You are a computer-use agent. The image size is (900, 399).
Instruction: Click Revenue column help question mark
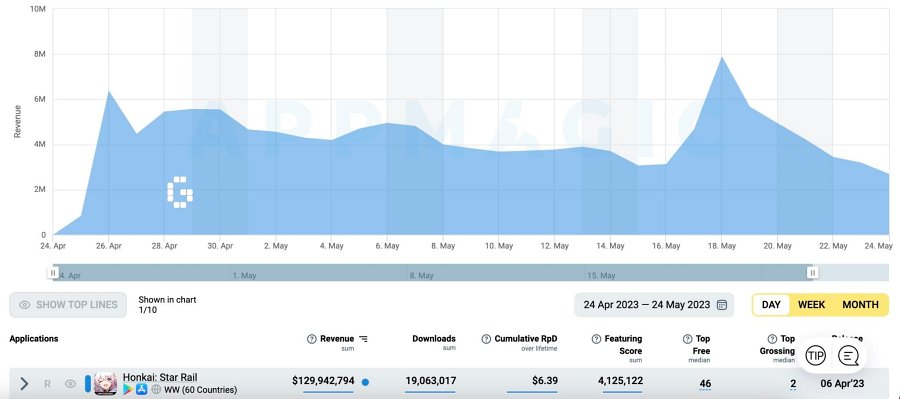pos(312,339)
